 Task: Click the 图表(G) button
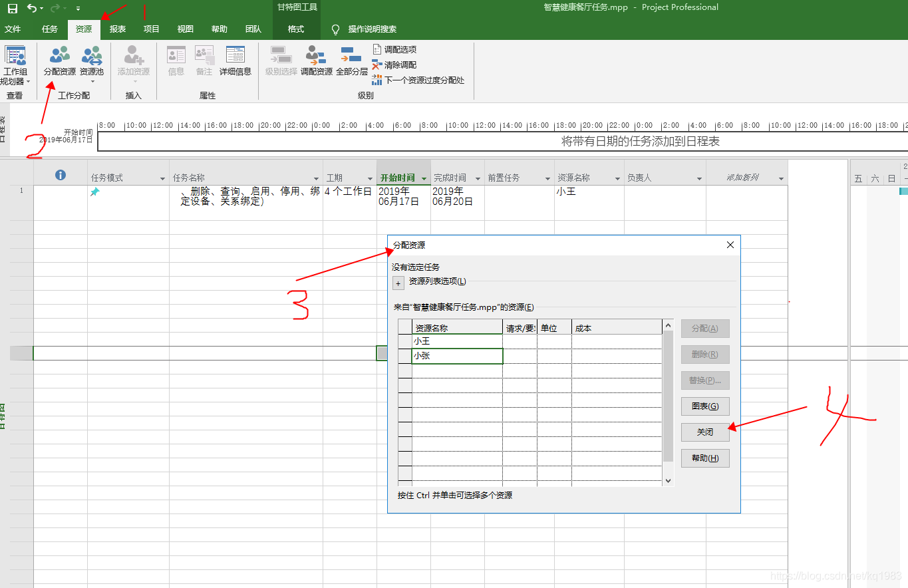coord(705,406)
